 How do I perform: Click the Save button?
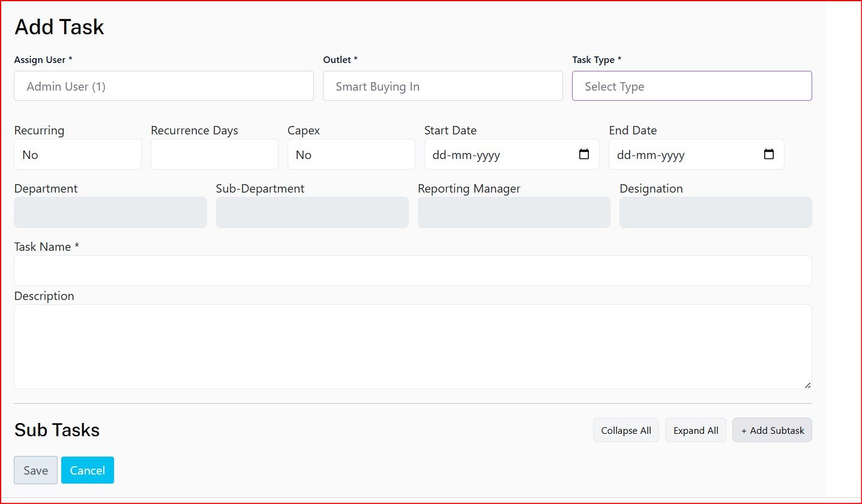pyautogui.click(x=35, y=470)
